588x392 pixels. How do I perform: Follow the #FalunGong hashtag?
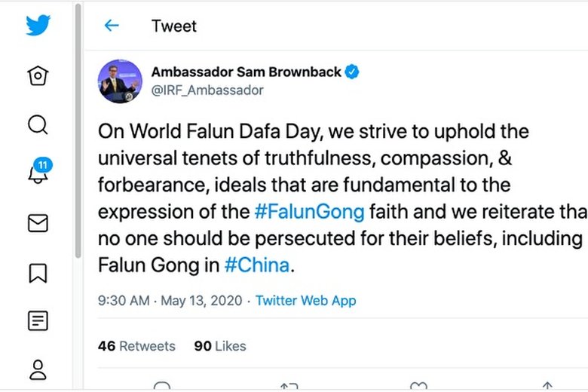[309, 212]
